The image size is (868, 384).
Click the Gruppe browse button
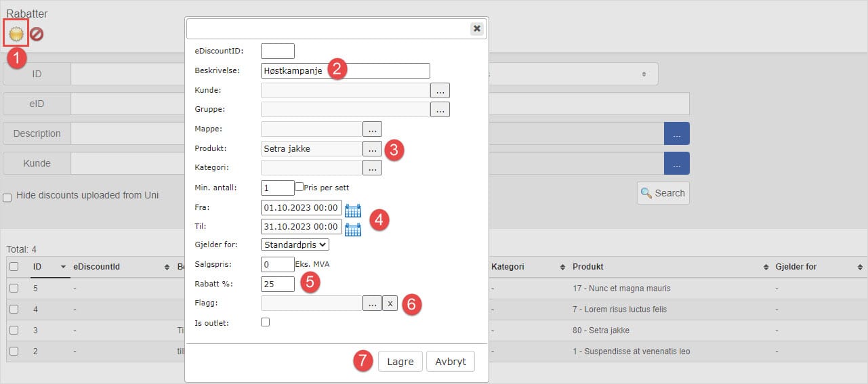point(440,109)
